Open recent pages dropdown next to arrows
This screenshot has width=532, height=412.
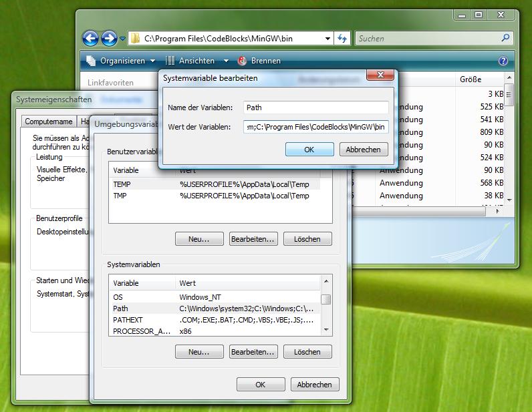[x=123, y=39]
